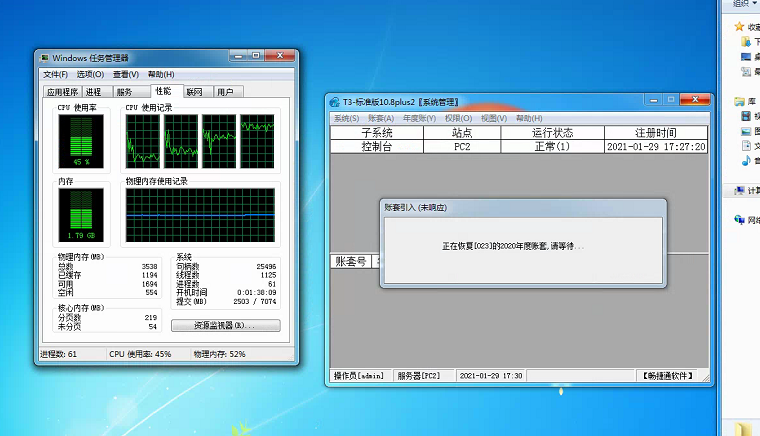Click the Task Manager title bar icon

click(45, 58)
